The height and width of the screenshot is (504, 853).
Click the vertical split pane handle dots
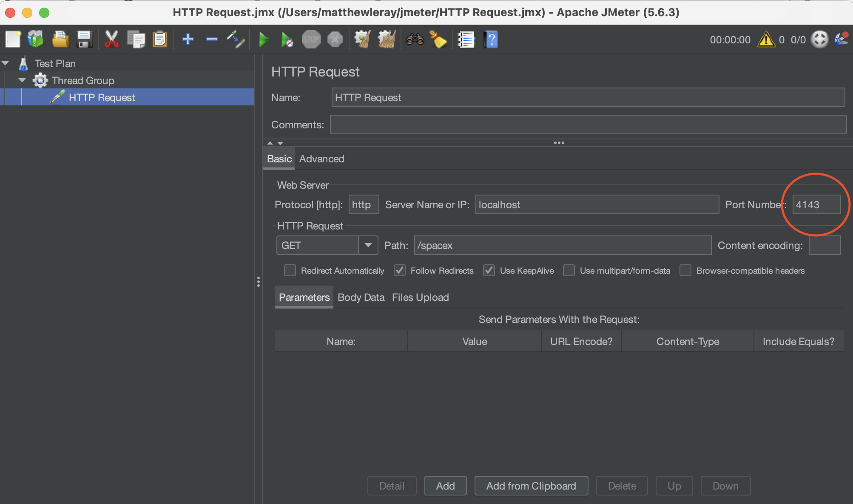[258, 282]
